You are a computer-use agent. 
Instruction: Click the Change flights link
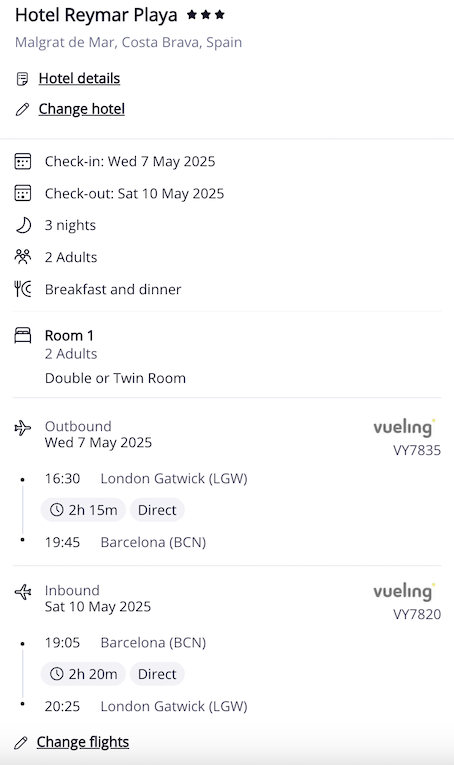click(83, 742)
